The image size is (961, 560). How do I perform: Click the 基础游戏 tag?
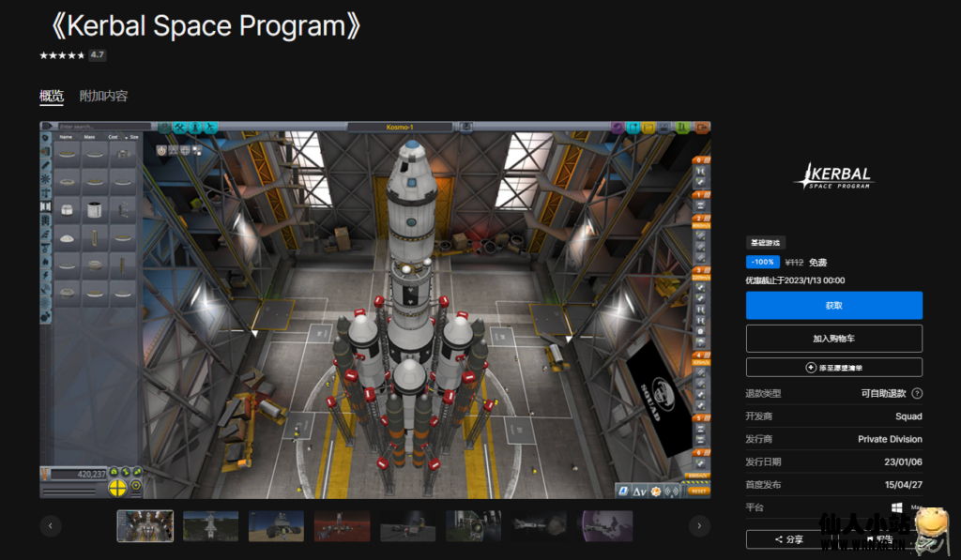pos(766,243)
